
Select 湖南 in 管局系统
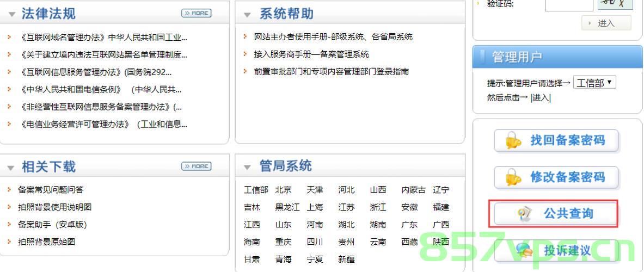click(378, 225)
